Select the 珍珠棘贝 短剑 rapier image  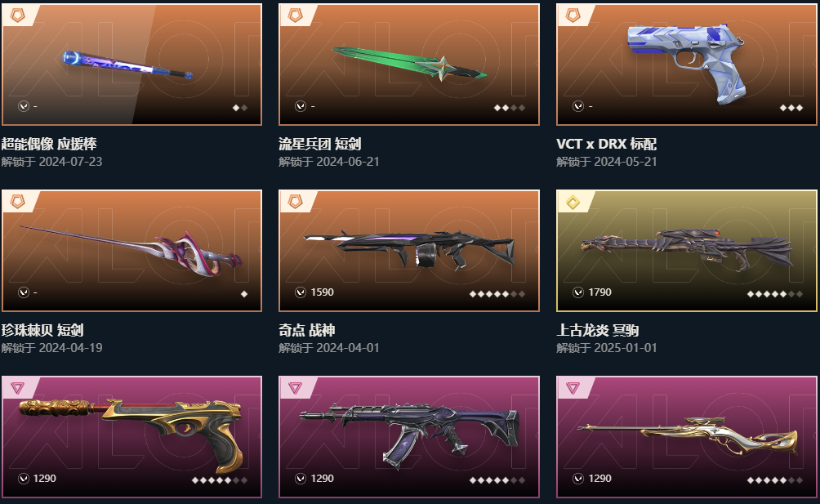point(131,251)
